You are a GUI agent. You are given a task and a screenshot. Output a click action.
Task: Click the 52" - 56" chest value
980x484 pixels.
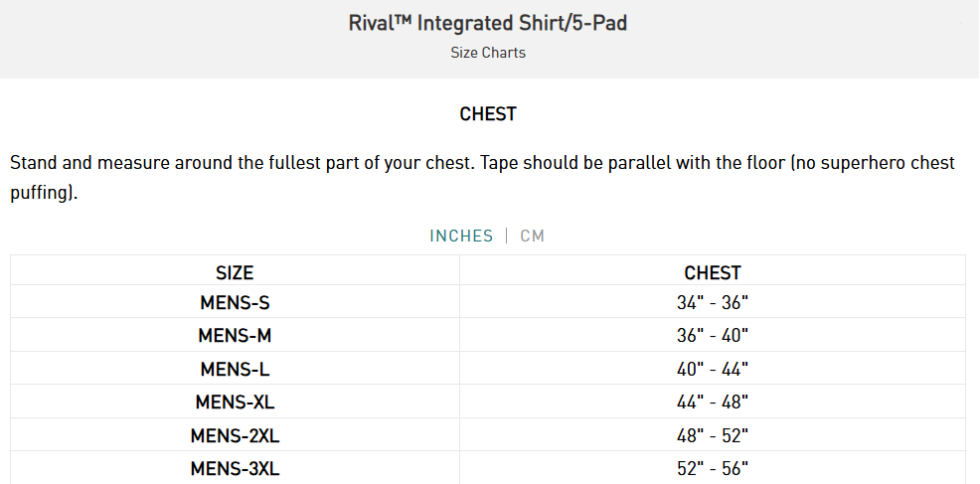click(713, 468)
